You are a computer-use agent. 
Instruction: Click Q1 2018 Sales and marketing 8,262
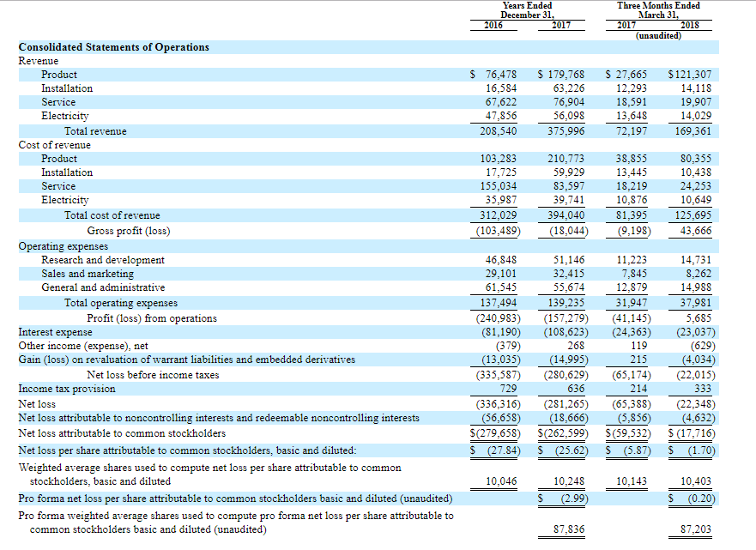point(699,274)
